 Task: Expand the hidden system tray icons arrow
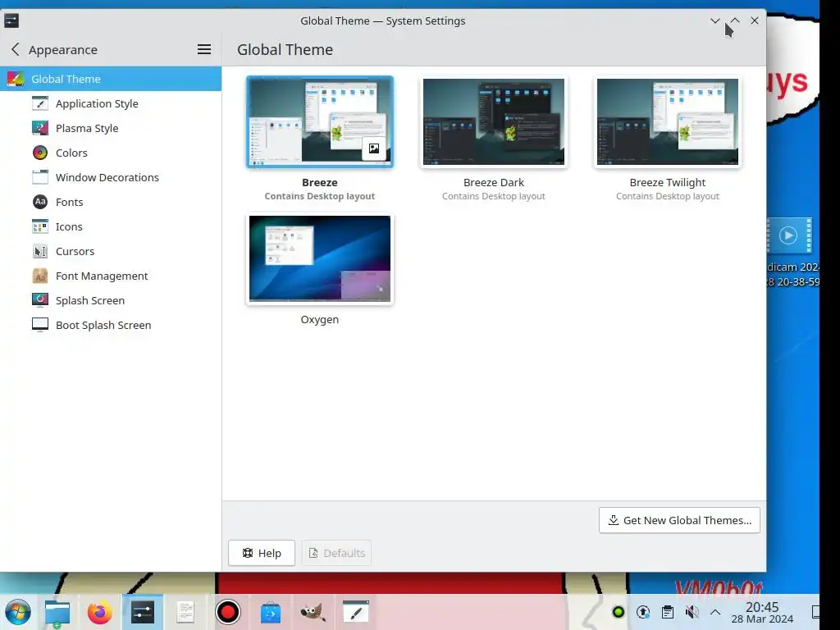pos(715,612)
